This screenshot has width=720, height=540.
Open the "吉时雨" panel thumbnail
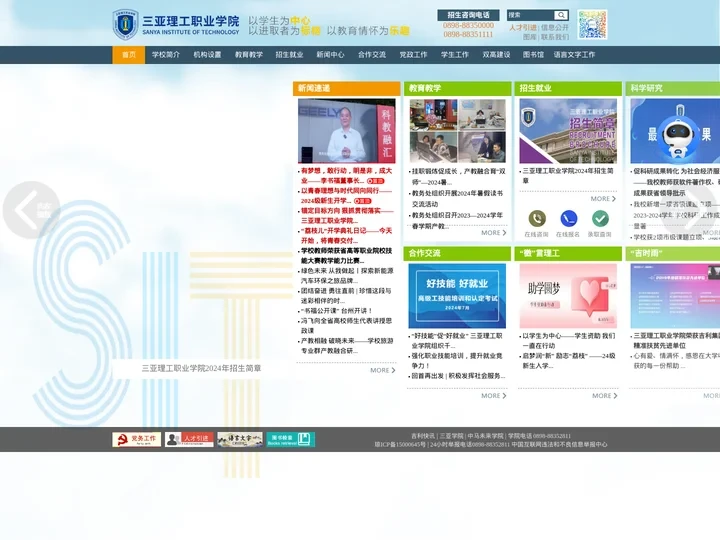pos(675,296)
